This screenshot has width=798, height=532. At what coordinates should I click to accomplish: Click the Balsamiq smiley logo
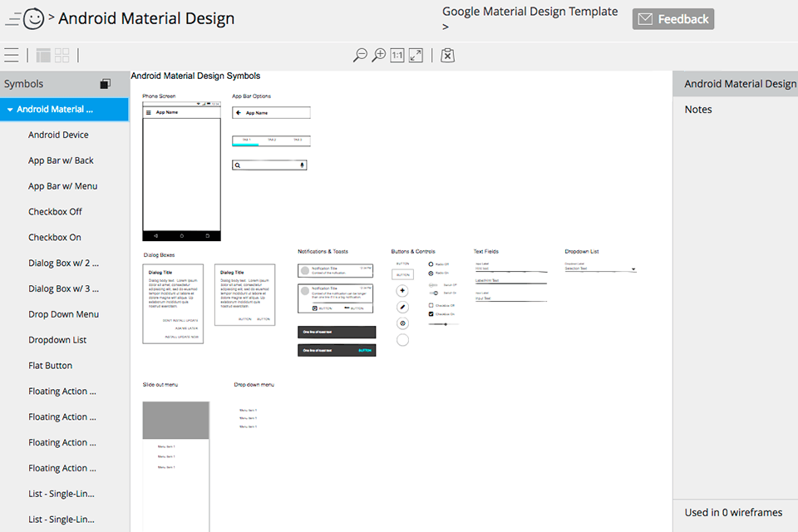click(33, 19)
